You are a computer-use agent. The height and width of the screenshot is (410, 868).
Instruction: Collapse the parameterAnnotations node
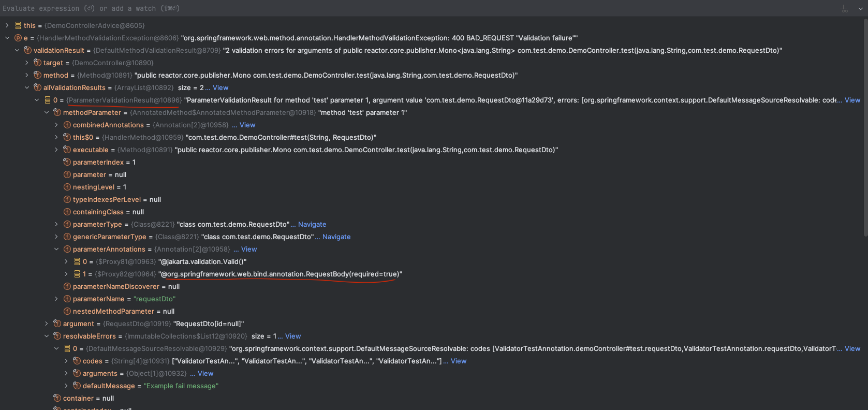click(x=56, y=249)
